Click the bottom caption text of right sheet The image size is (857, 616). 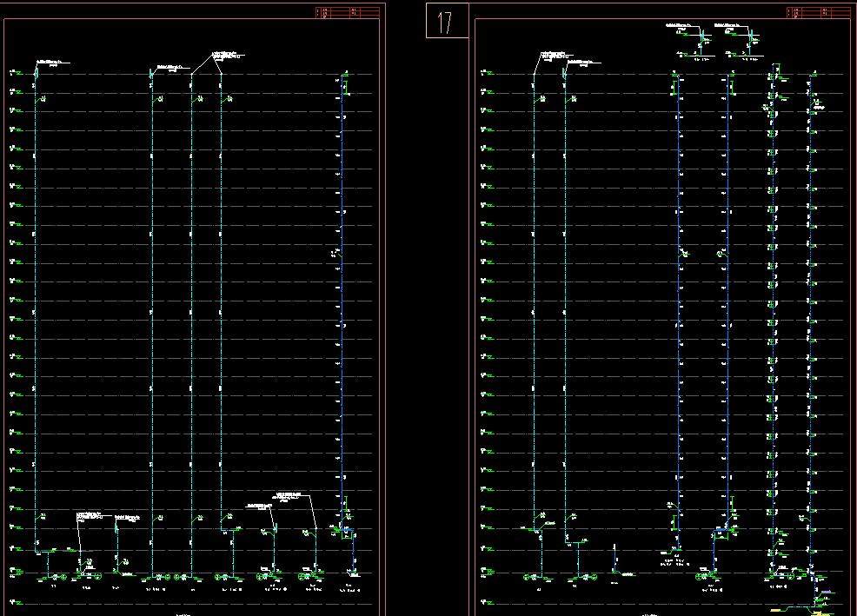[645, 613]
